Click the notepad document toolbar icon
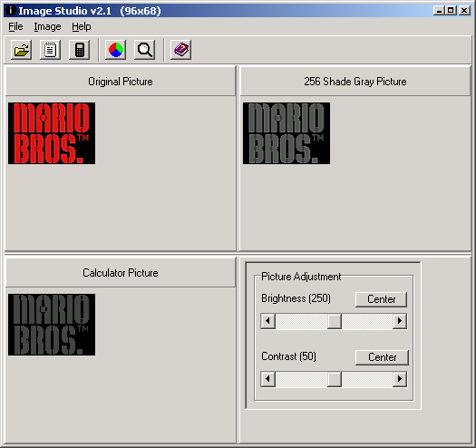 coord(51,50)
